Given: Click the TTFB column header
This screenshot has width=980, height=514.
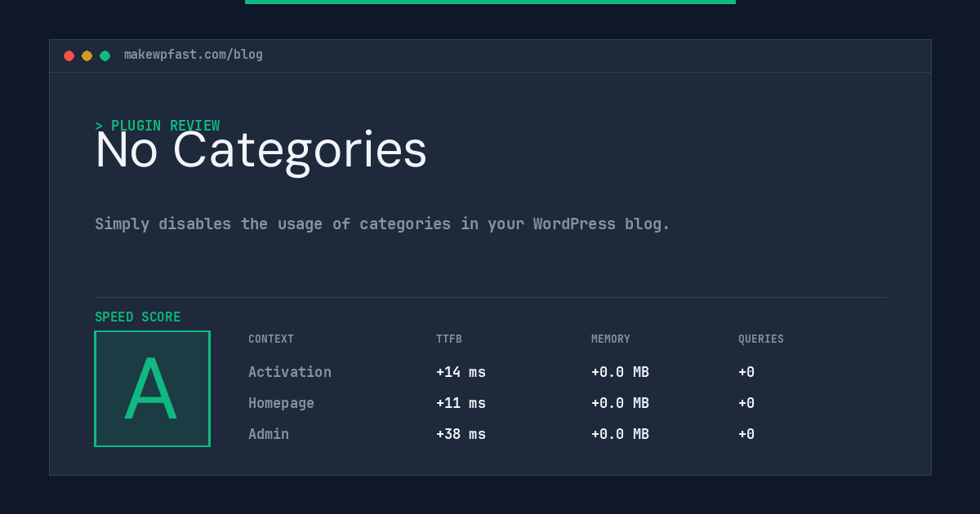Looking at the screenshot, I should [449, 339].
